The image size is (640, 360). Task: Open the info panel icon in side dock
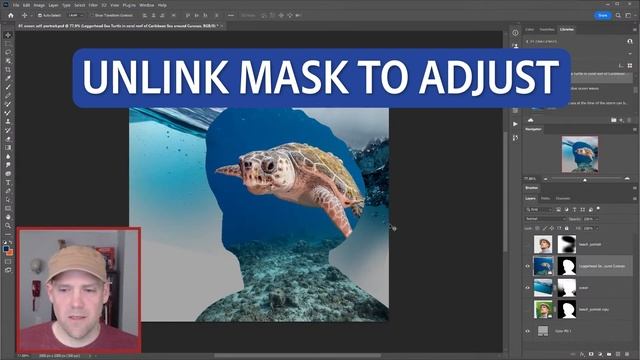point(516,33)
